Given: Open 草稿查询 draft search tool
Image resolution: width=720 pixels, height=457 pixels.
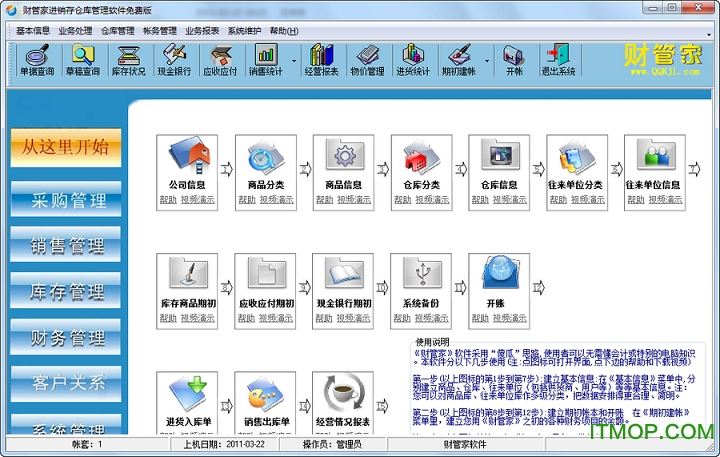Looking at the screenshot, I should tap(83, 60).
